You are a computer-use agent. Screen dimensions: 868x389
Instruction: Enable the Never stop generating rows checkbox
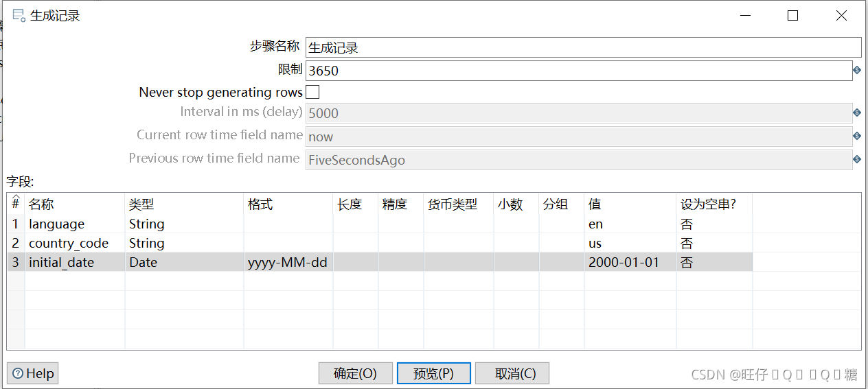312,92
